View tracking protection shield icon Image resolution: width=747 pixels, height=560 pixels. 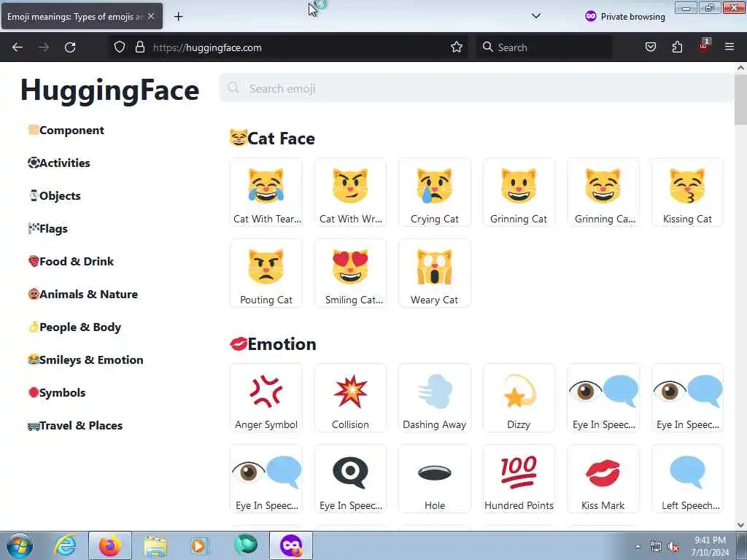[120, 47]
